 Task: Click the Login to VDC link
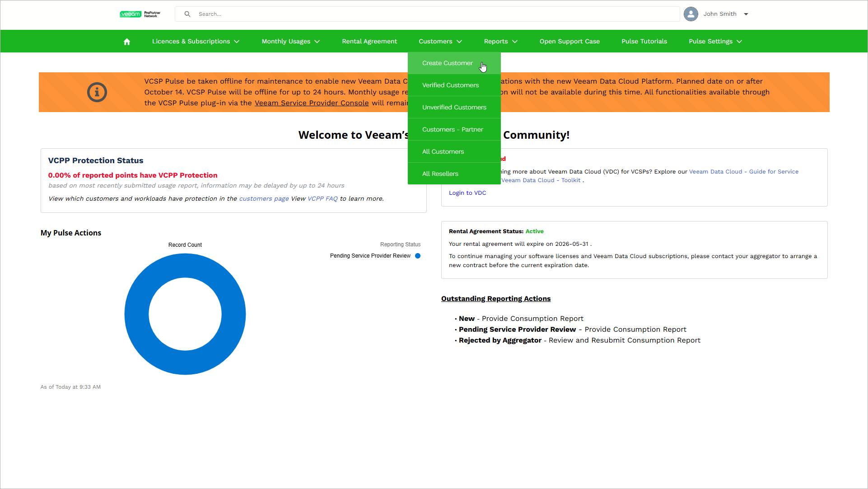pyautogui.click(x=467, y=193)
